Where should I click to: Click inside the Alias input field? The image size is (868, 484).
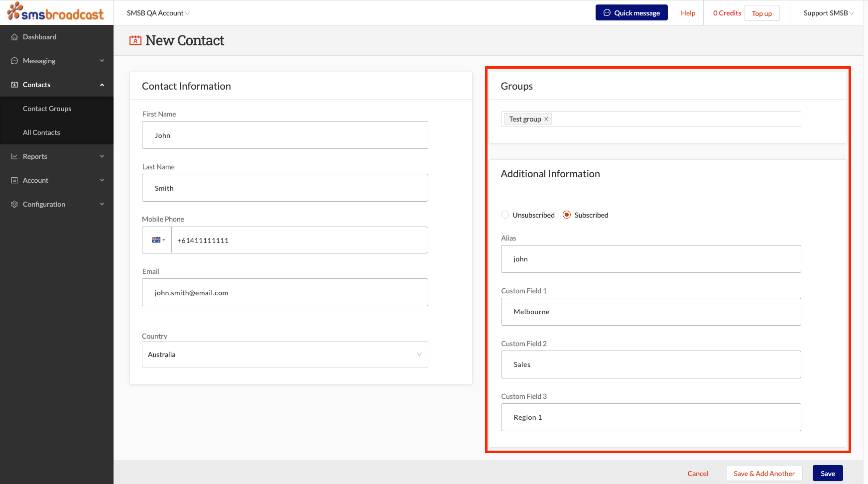650,259
